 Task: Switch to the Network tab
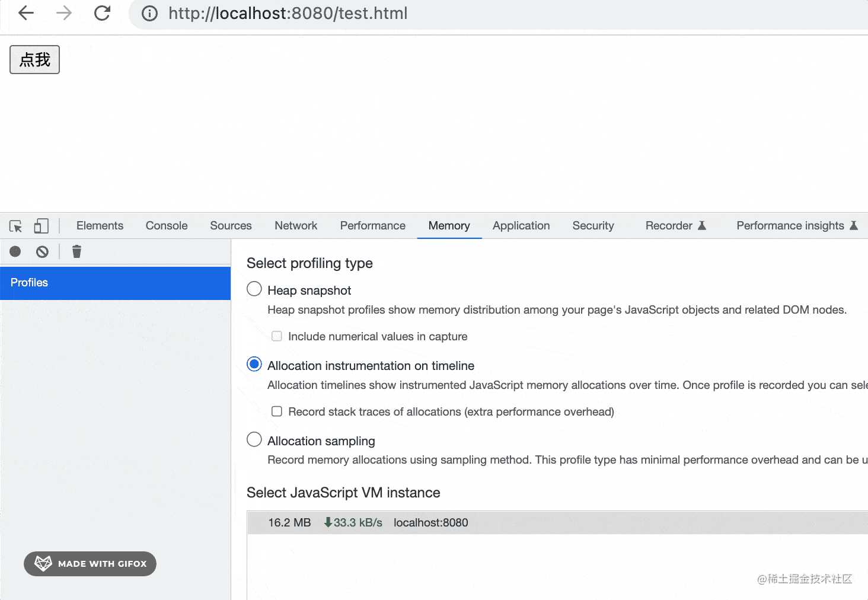296,226
